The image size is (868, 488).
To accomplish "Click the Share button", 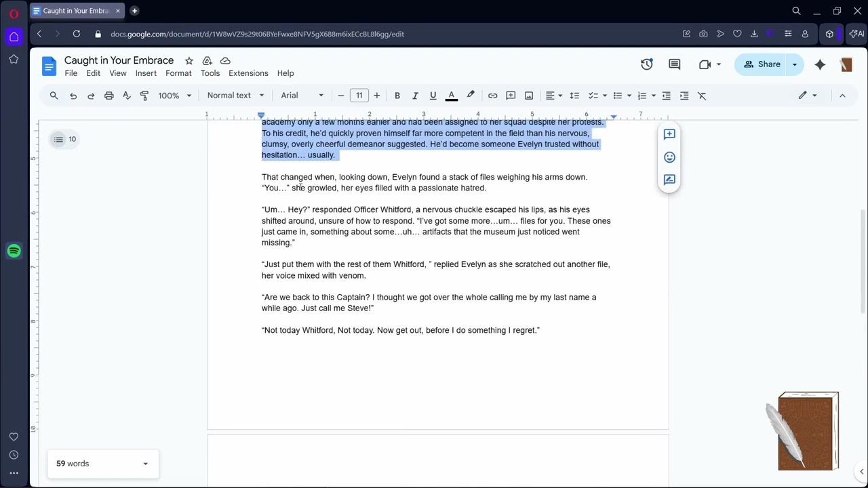I will click(x=762, y=64).
